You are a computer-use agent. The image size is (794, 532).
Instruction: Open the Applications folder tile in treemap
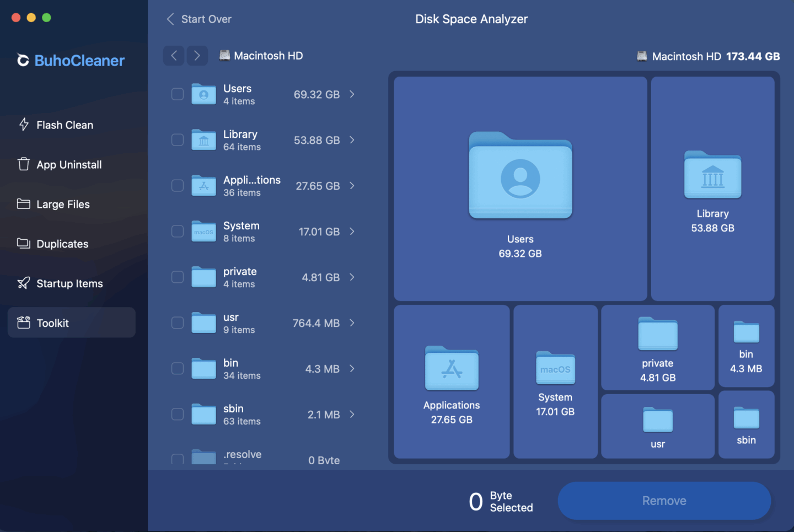(452, 382)
